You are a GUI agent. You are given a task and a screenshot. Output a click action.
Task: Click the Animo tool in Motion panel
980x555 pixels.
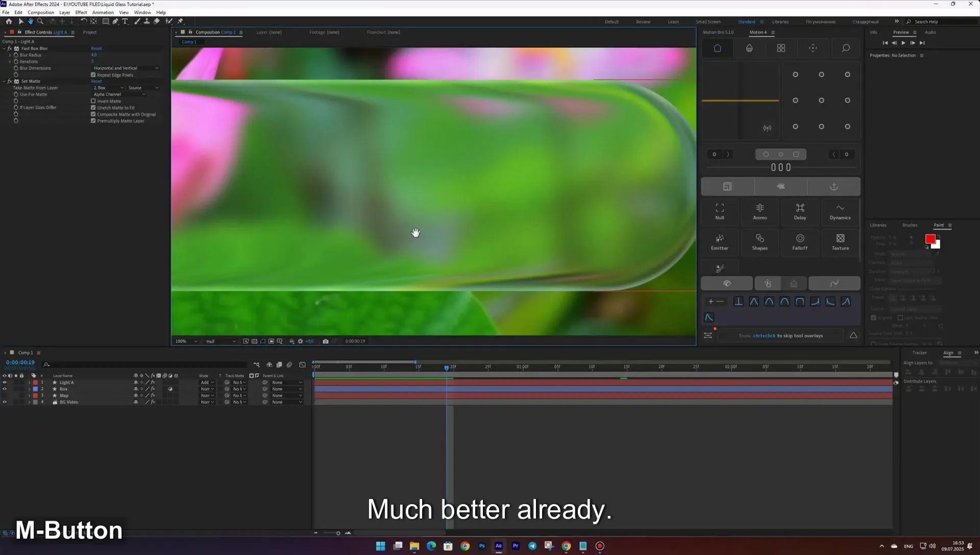(x=760, y=212)
